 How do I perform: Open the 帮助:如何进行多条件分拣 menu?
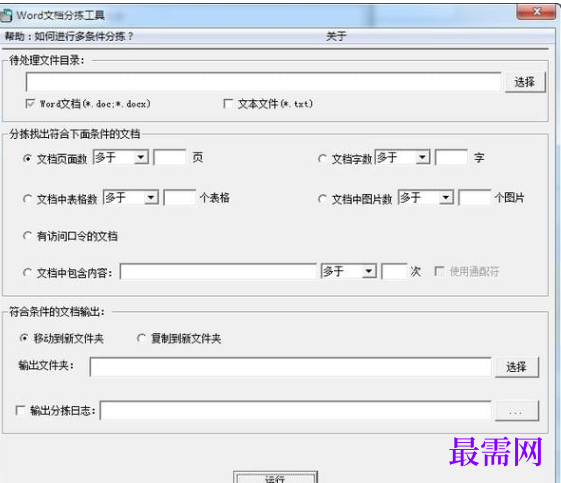click(69, 36)
